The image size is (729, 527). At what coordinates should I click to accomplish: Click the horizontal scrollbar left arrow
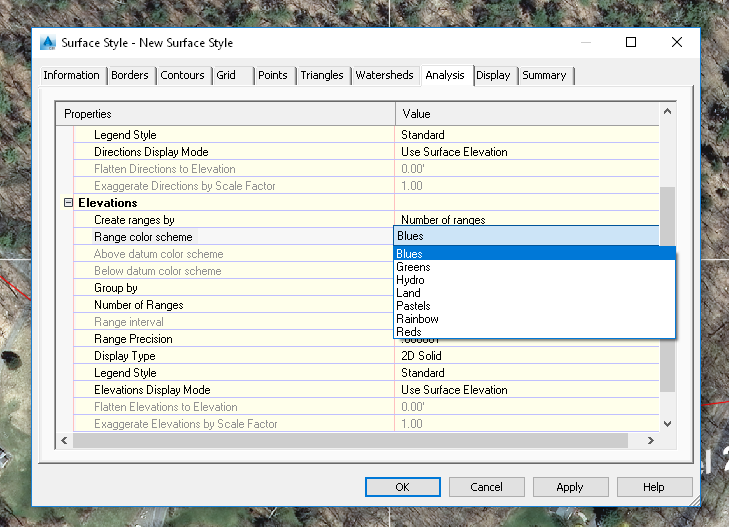click(64, 441)
